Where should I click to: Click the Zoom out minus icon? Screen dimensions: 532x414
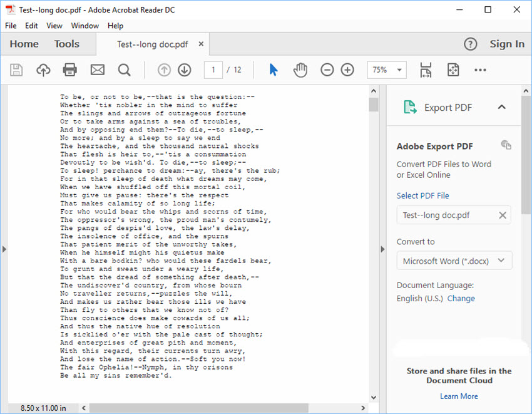[x=327, y=70]
